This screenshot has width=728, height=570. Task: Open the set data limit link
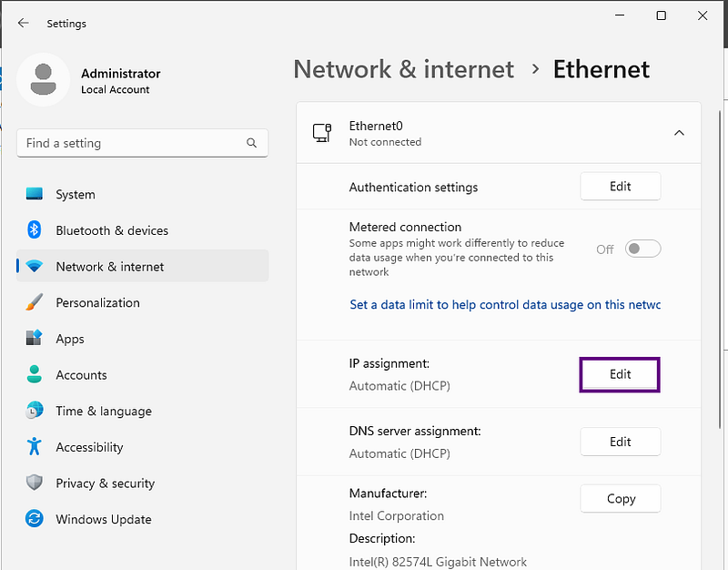505,305
